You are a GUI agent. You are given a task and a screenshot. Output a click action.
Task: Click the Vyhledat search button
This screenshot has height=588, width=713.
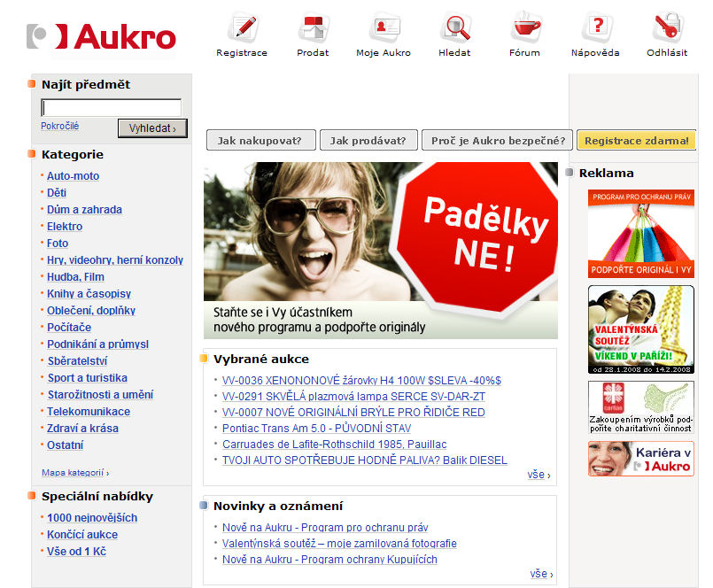coord(152,128)
